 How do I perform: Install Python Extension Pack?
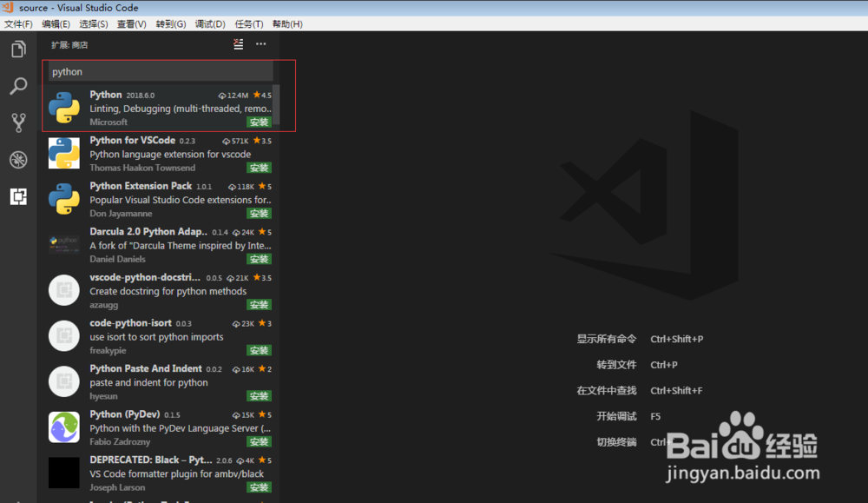pos(259,214)
